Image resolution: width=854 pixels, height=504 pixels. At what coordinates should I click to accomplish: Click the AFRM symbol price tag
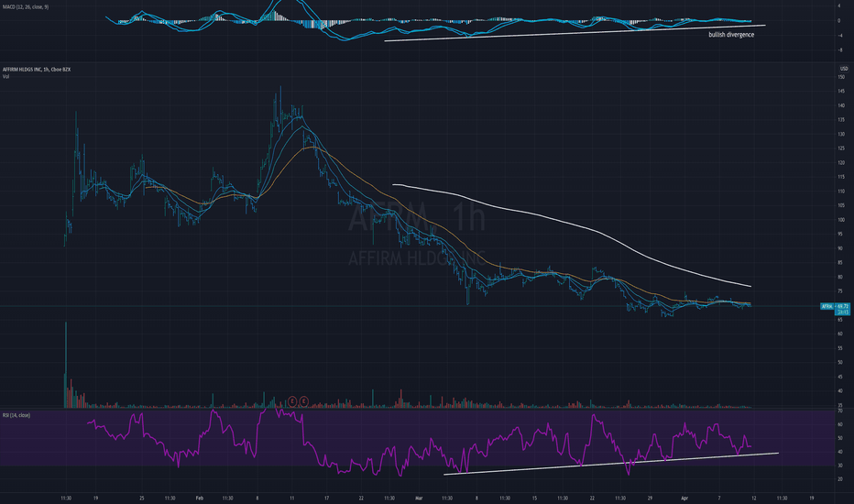(x=827, y=307)
